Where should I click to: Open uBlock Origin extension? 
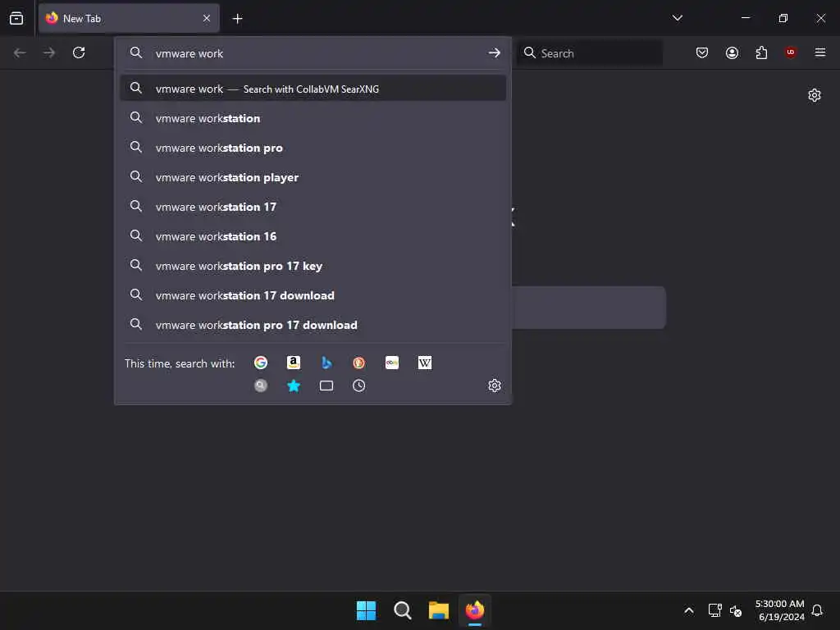click(x=791, y=52)
